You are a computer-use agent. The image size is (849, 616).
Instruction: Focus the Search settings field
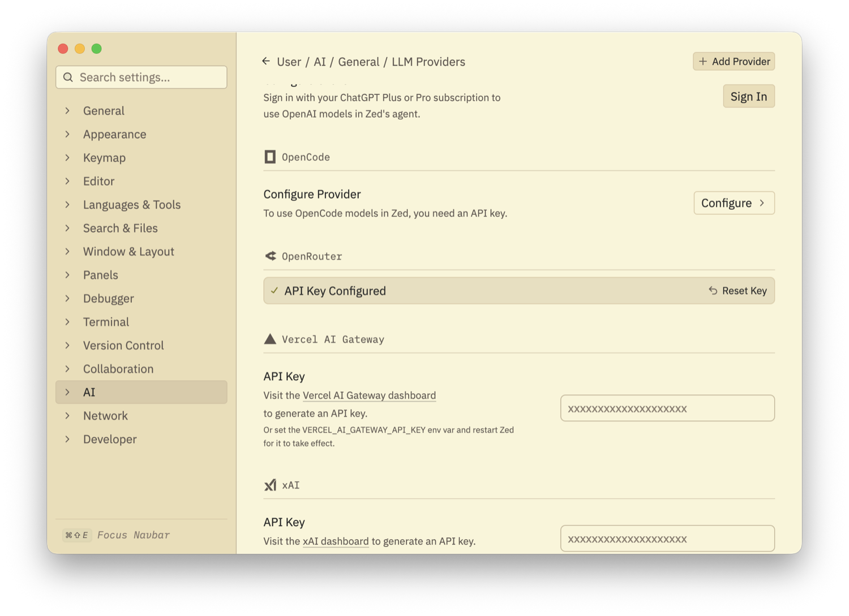coord(141,77)
